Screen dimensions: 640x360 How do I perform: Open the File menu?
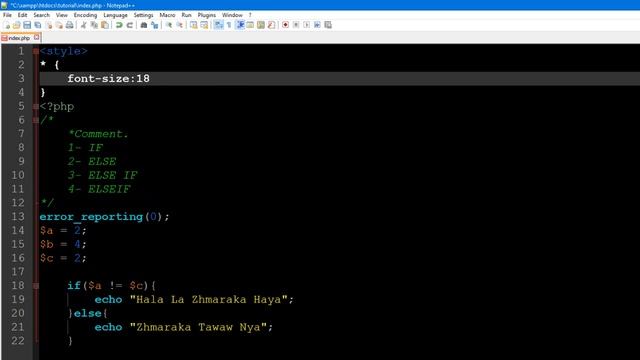click(x=7, y=15)
